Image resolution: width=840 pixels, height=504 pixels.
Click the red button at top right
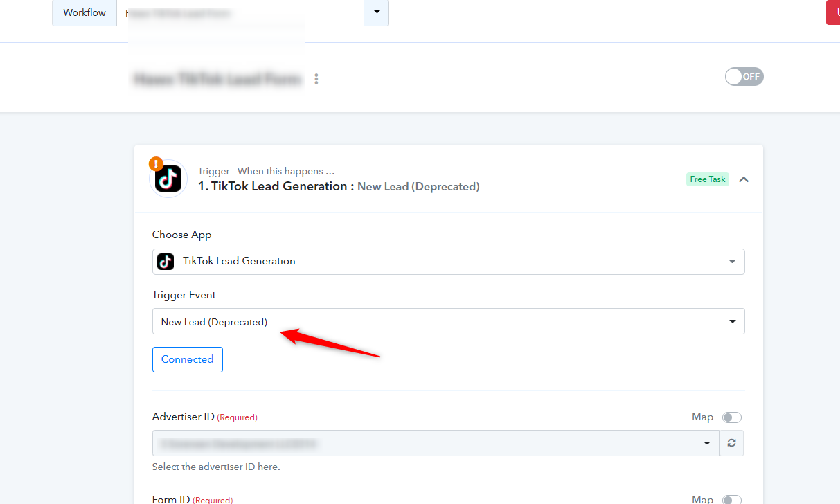[x=833, y=12]
